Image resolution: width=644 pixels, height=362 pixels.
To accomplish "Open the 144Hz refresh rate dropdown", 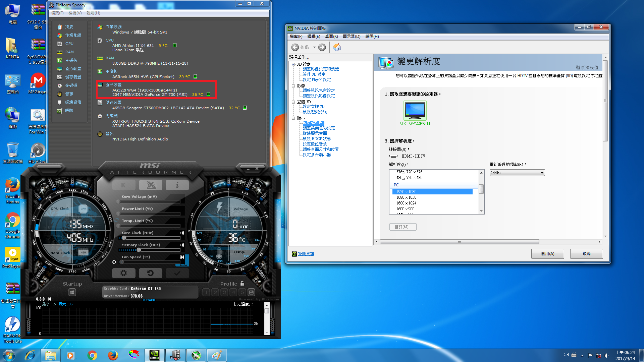I will (517, 173).
